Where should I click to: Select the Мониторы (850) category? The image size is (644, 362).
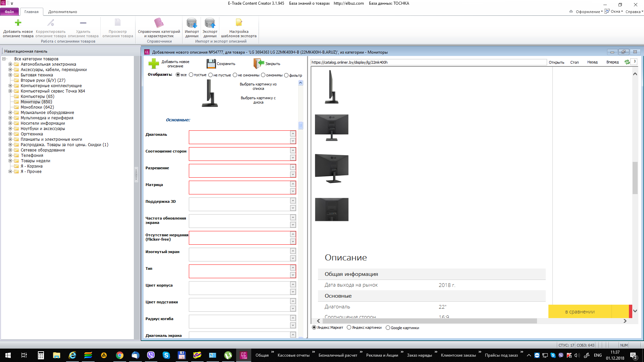(36, 102)
